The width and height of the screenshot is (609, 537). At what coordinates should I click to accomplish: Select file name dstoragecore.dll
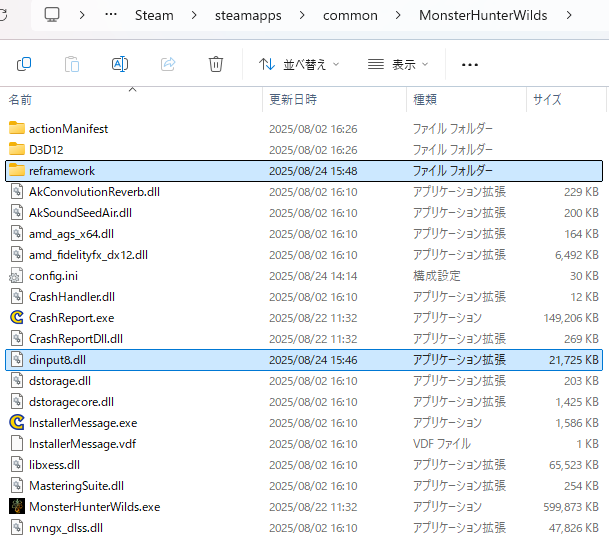71,401
